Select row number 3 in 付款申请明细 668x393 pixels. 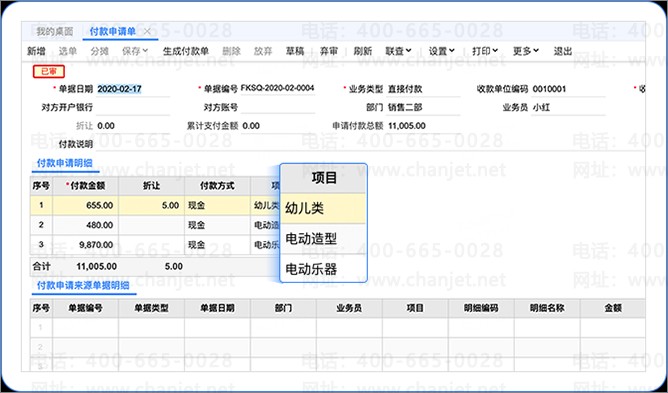tap(41, 245)
